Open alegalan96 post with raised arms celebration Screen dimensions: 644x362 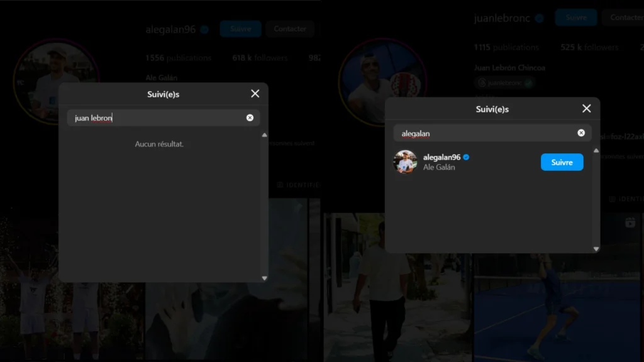[72, 281]
